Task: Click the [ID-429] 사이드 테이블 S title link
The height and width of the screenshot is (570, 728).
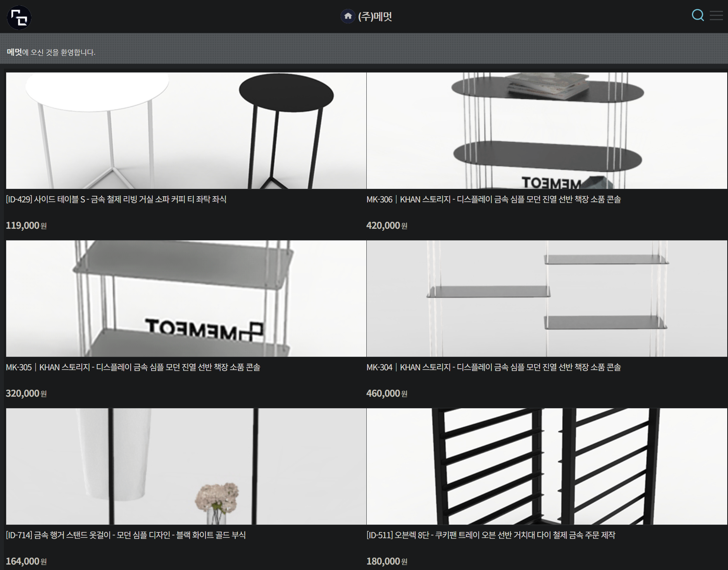Action: pos(116,199)
